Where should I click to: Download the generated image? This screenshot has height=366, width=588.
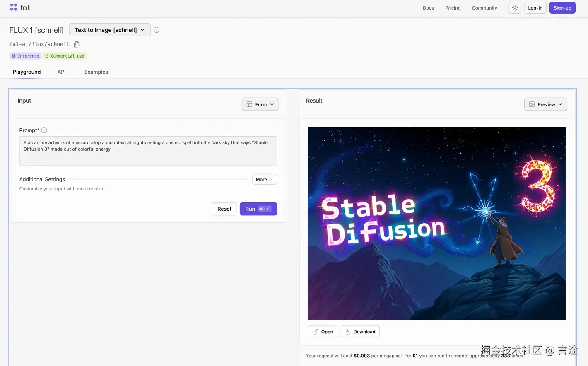[360, 332]
